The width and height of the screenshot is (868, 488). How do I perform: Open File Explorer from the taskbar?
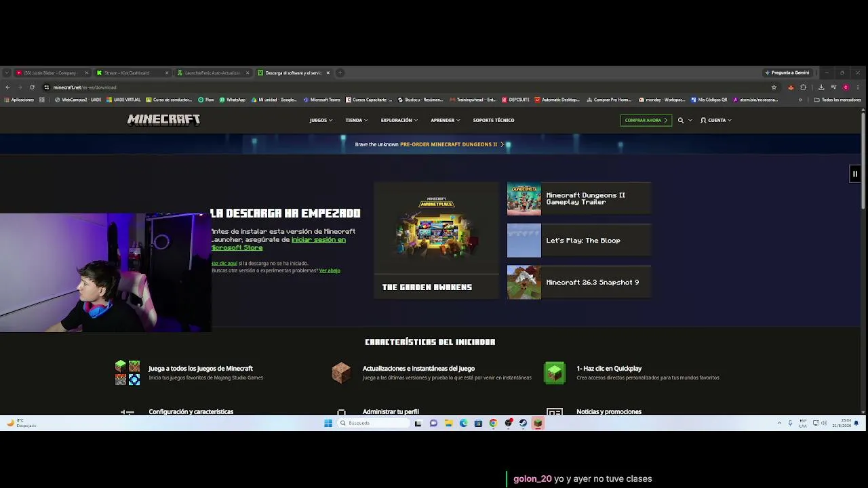pyautogui.click(x=448, y=423)
